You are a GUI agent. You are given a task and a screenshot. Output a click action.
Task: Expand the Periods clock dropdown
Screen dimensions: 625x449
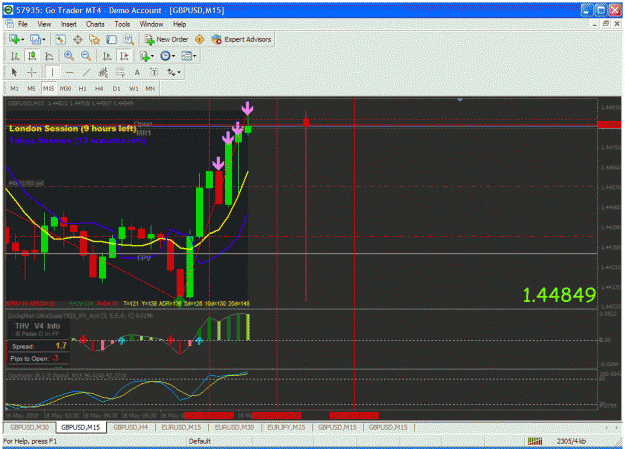pos(173,56)
